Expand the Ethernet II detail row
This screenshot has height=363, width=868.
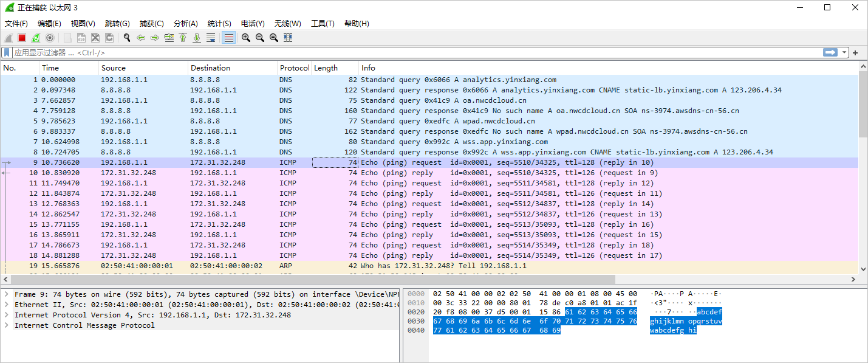tap(6, 305)
